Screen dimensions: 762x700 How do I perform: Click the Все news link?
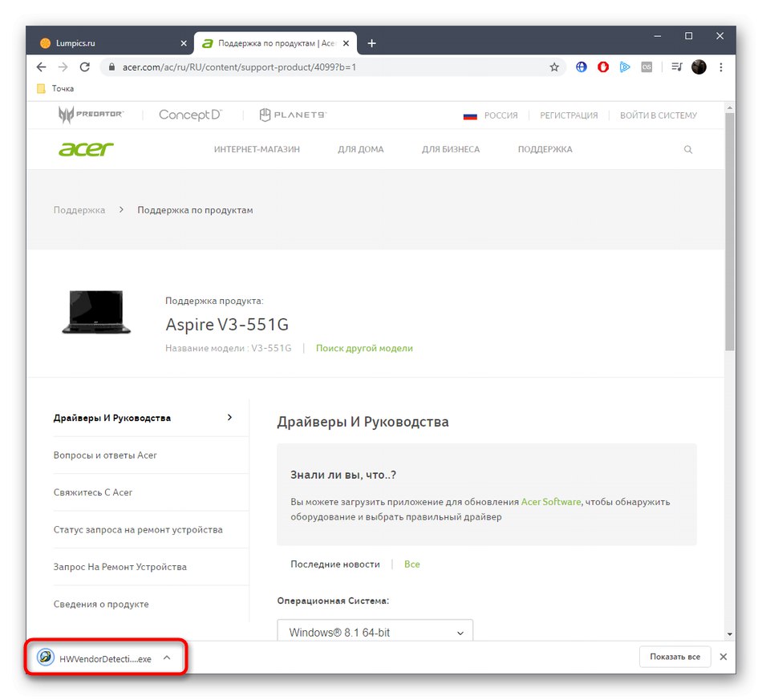pyautogui.click(x=411, y=564)
